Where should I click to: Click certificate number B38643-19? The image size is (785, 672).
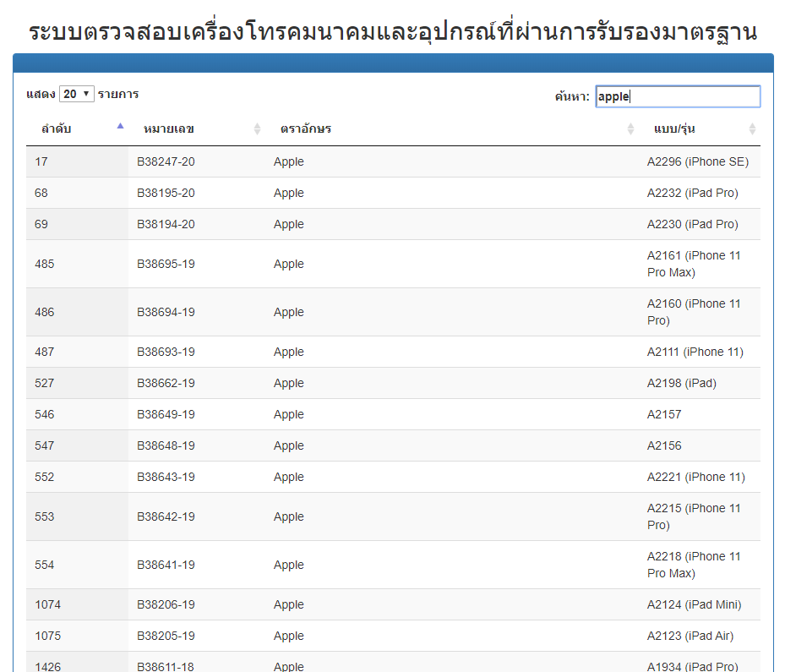click(166, 477)
